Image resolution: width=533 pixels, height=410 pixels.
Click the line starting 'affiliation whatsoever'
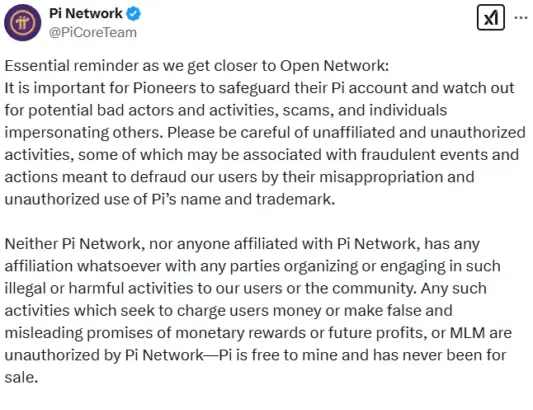click(x=253, y=266)
